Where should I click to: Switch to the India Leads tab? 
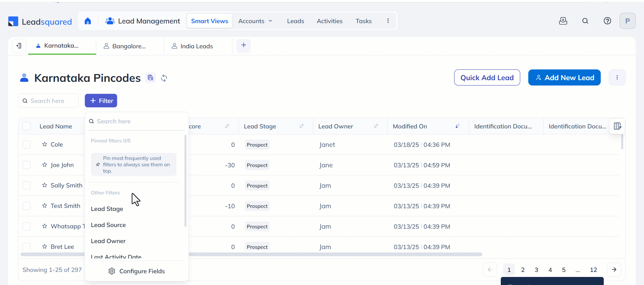point(198,46)
